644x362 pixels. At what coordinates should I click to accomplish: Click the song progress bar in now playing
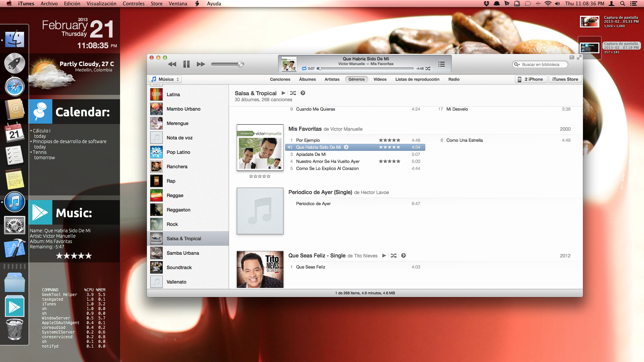click(365, 68)
